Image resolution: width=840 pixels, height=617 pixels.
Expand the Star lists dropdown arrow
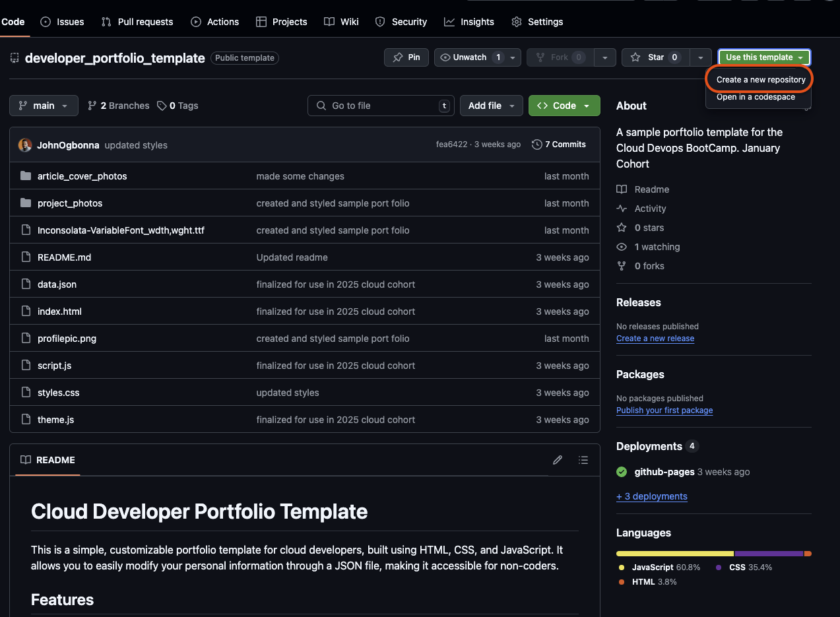point(701,57)
